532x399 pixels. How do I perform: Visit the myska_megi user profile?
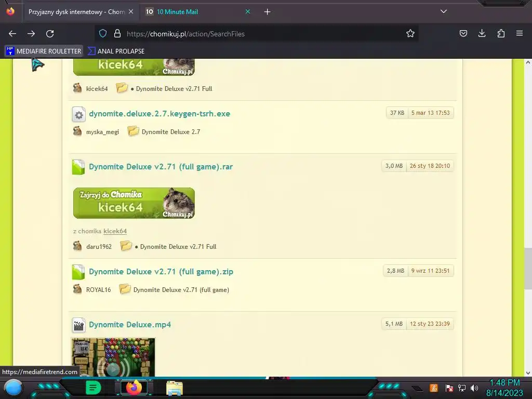pos(102,132)
